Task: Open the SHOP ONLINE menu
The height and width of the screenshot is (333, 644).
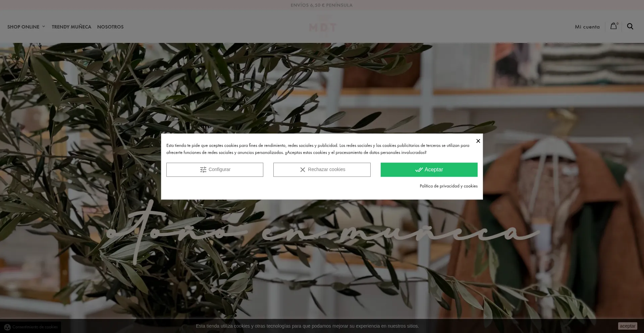Action: coord(23,27)
